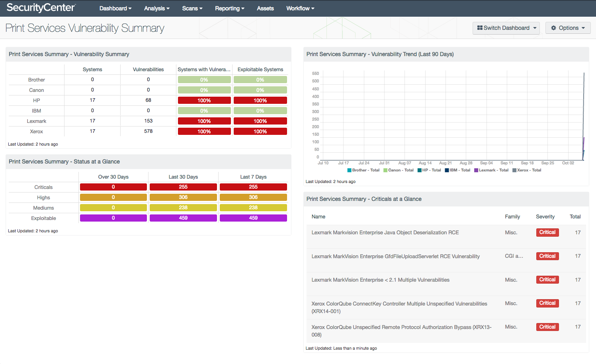The height and width of the screenshot is (364, 596).
Task: Click the SecurityCenter logo
Action: (41, 8)
